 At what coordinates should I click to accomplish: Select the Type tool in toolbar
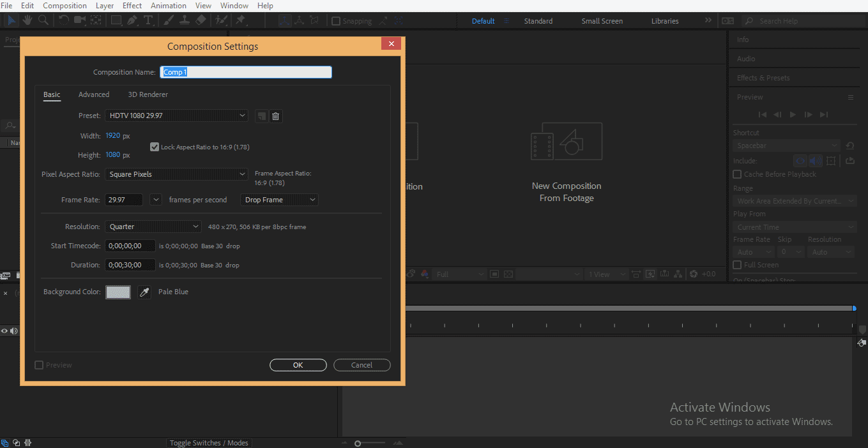[x=148, y=20]
